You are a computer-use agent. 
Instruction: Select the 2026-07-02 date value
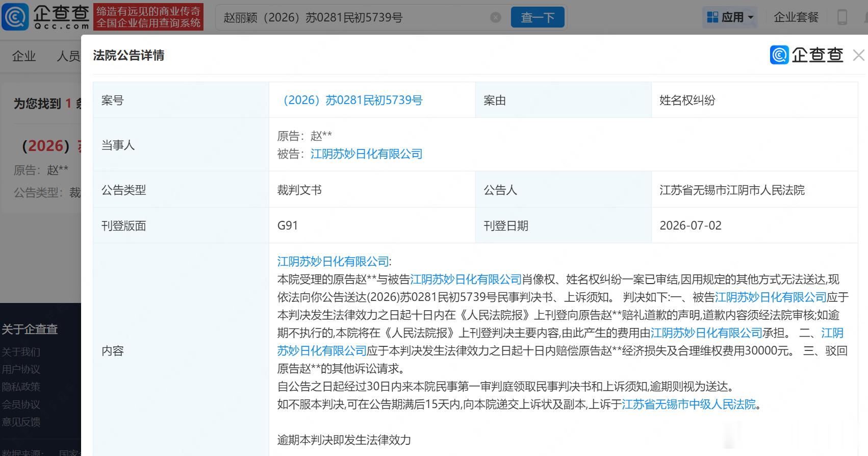pos(691,225)
